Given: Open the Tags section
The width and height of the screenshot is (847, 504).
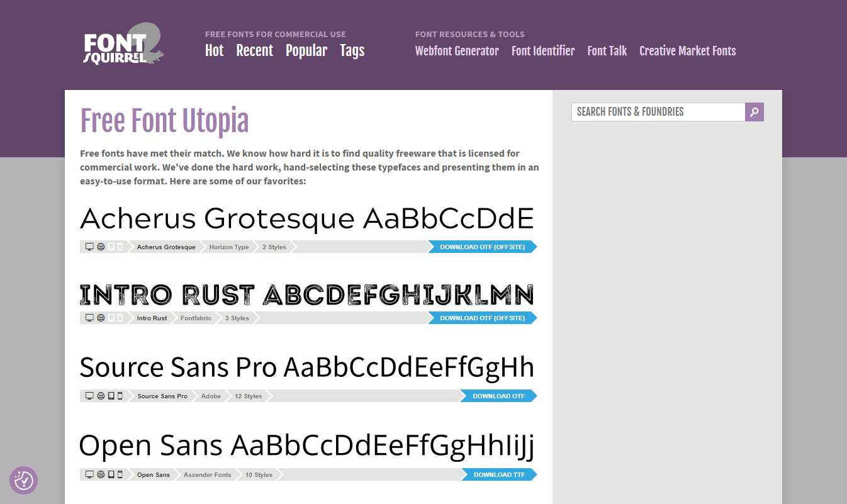Looking at the screenshot, I should coord(352,51).
